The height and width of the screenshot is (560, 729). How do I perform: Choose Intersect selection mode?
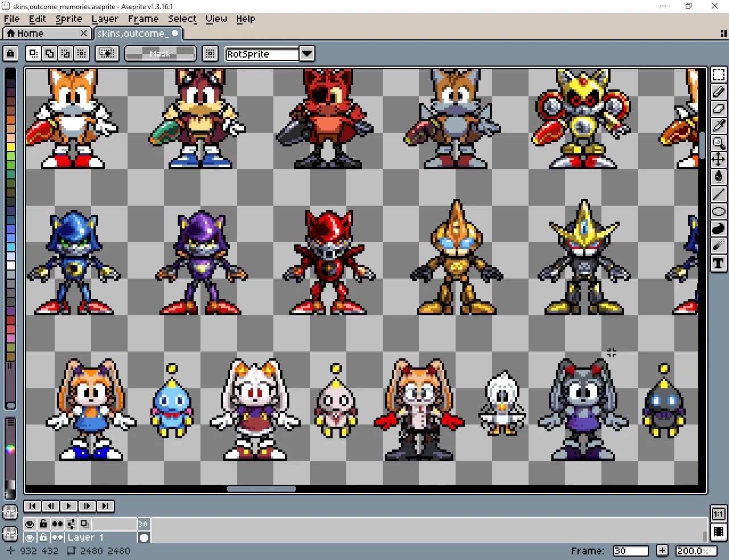coord(81,54)
